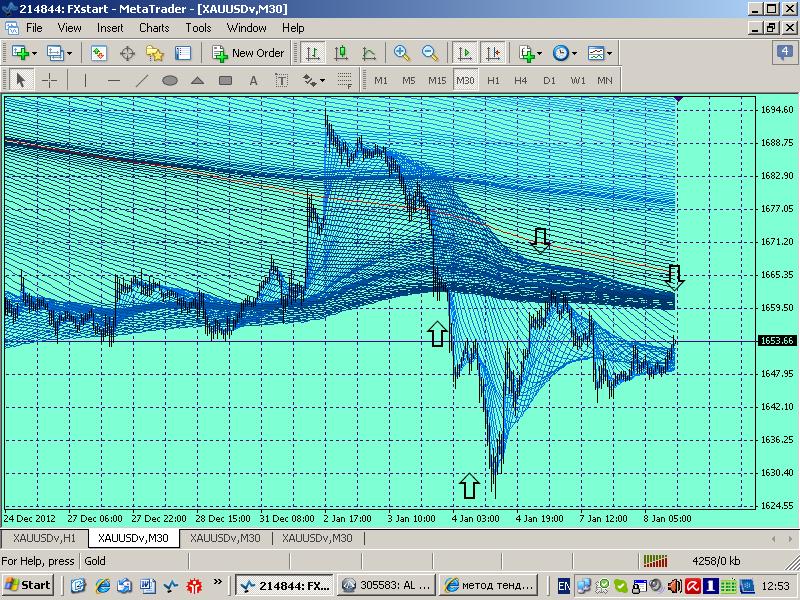Expand the Indicators list dropdown
This screenshot has height=600, width=800.
point(530,53)
